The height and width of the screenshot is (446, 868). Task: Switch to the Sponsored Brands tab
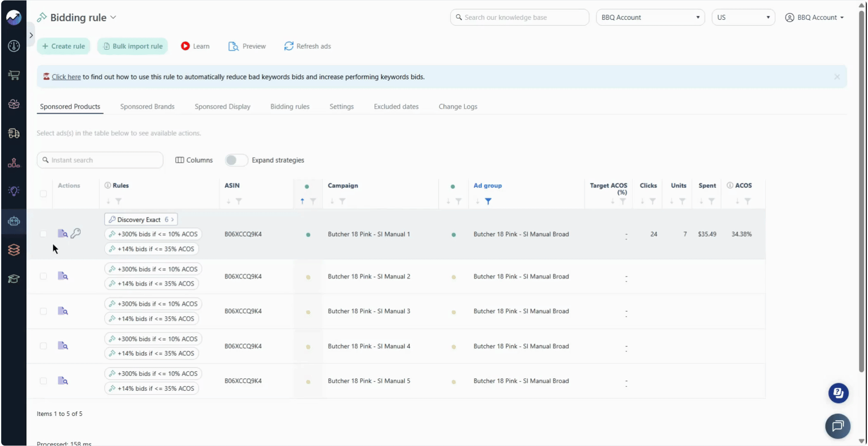(x=147, y=107)
